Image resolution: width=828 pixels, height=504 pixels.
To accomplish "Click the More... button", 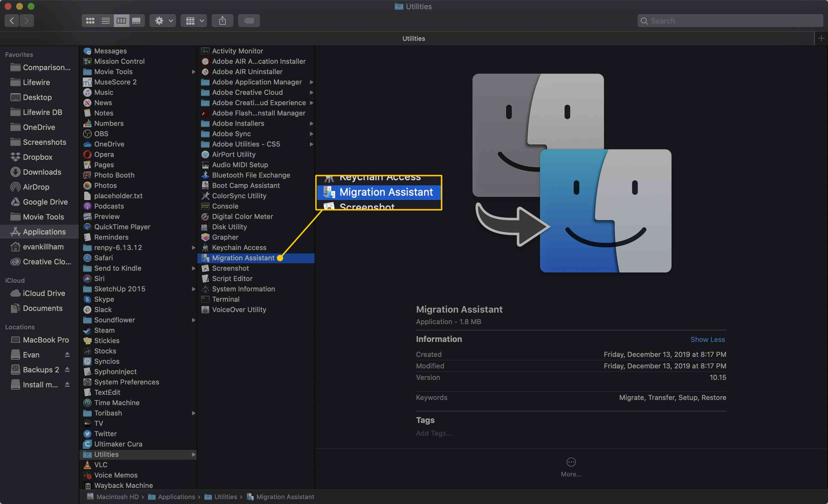I will tap(571, 467).
